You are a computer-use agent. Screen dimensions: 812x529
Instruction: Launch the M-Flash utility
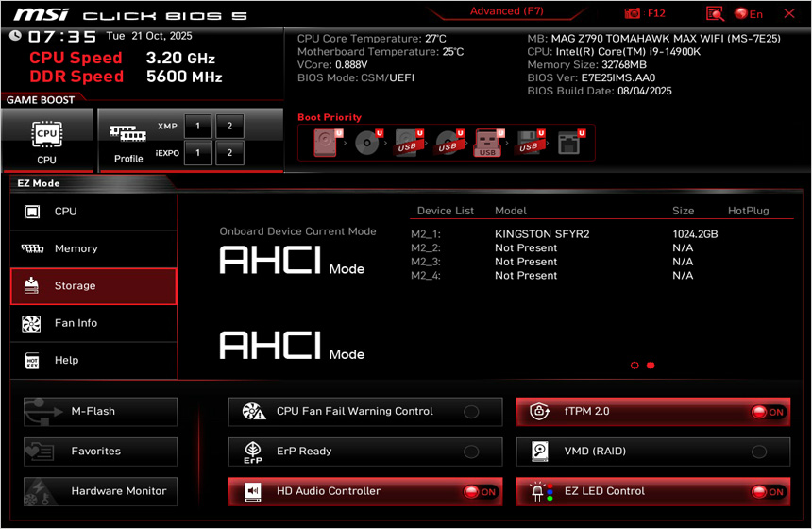tap(100, 412)
